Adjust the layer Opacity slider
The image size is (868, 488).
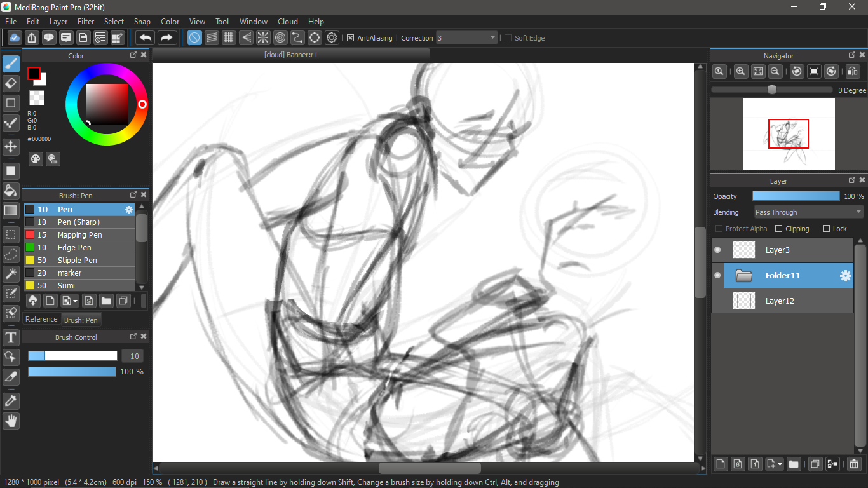pyautogui.click(x=796, y=196)
